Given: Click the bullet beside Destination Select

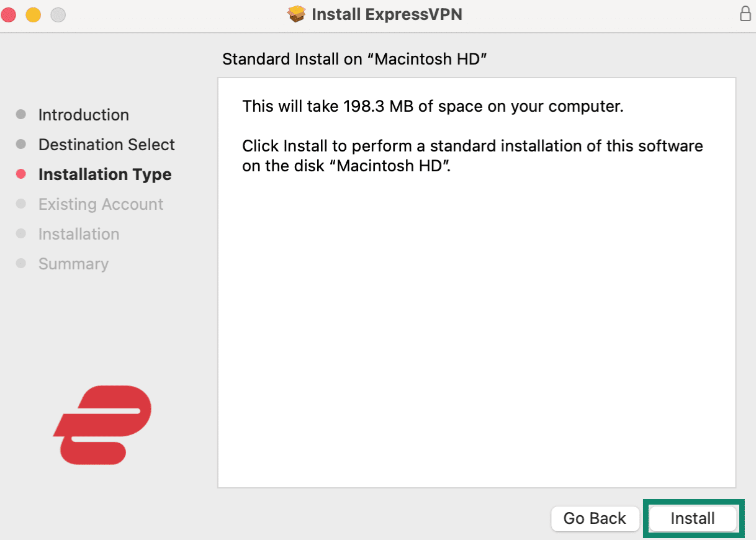Looking at the screenshot, I should point(20,144).
